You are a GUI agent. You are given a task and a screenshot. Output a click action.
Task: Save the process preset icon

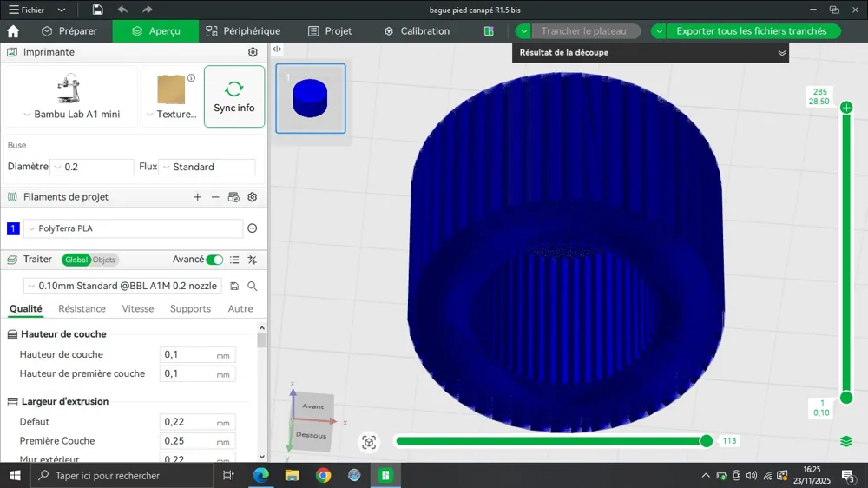[x=234, y=286]
